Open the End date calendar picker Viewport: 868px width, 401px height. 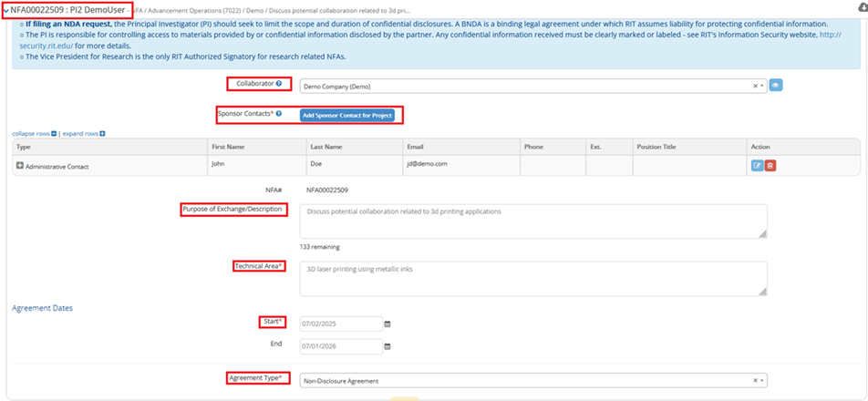tap(387, 346)
